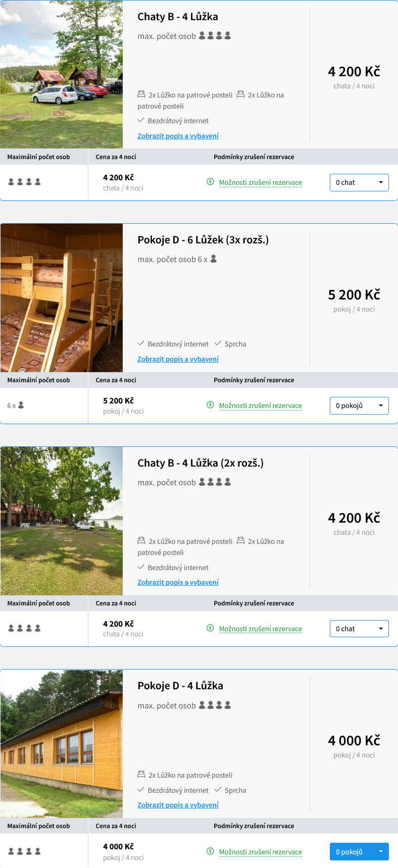The width and height of the screenshot is (398, 868).
Task: Click dollar cancellation icon in Pokoje D 6 Lůžek row
Action: (210, 405)
